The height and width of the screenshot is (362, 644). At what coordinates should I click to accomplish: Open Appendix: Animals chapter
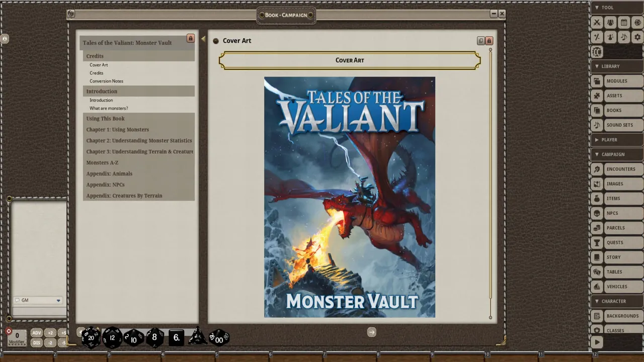click(x=139, y=174)
